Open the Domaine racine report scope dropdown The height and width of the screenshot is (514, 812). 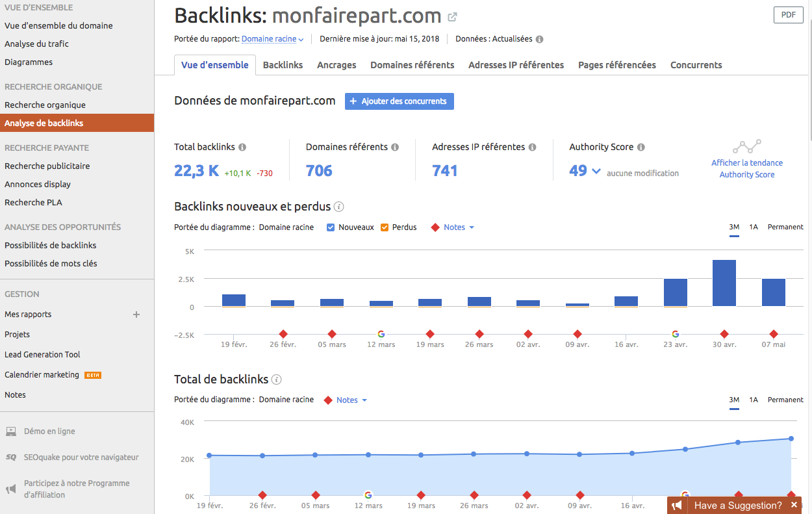coord(273,39)
